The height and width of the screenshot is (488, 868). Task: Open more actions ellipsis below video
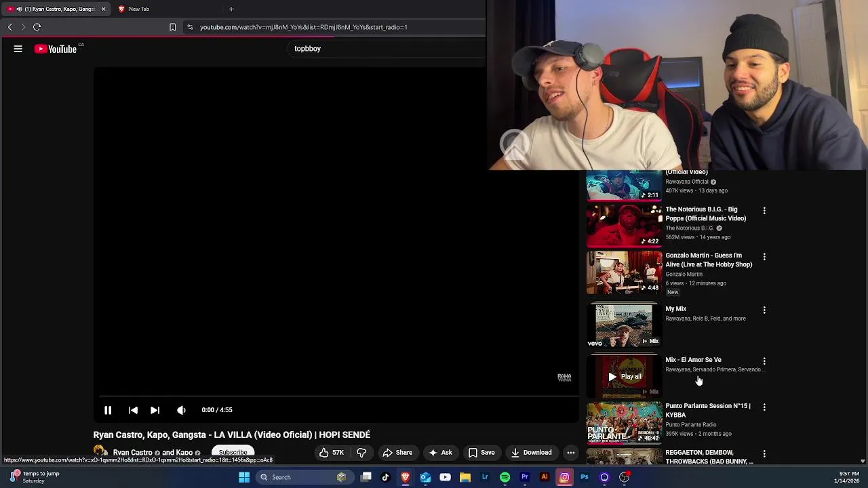click(571, 453)
